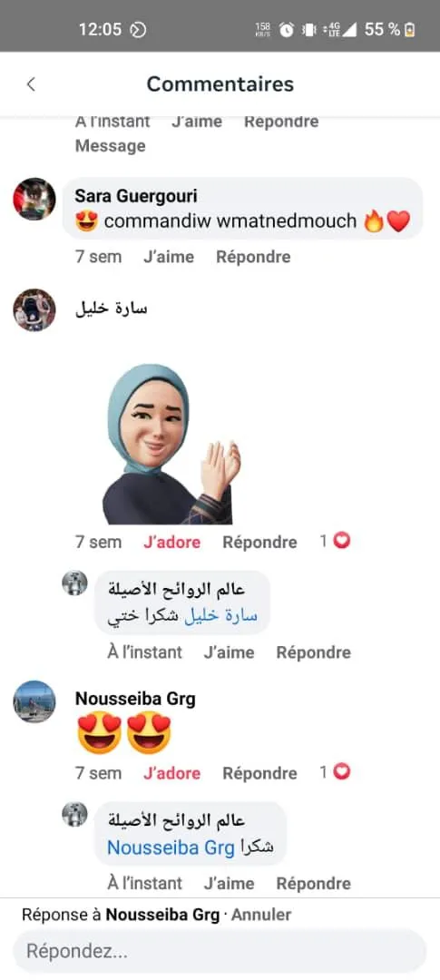Open Sara Guergouri's profile picture
Screen dimensions: 440x980
pyautogui.click(x=34, y=199)
